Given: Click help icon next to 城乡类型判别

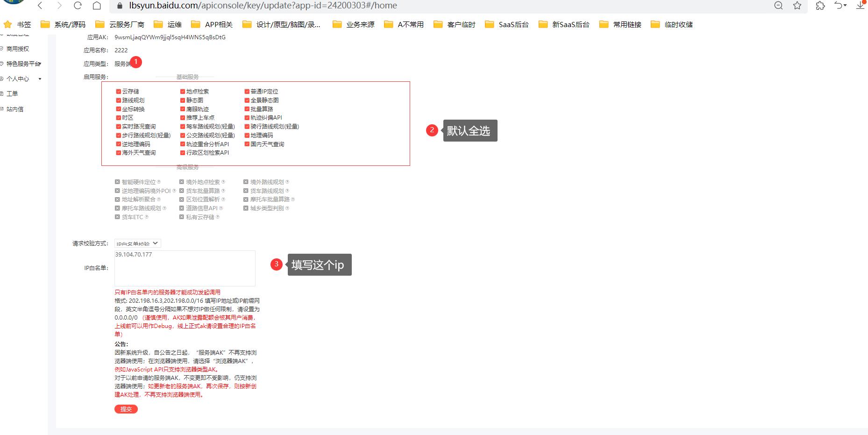Looking at the screenshot, I should click(287, 208).
